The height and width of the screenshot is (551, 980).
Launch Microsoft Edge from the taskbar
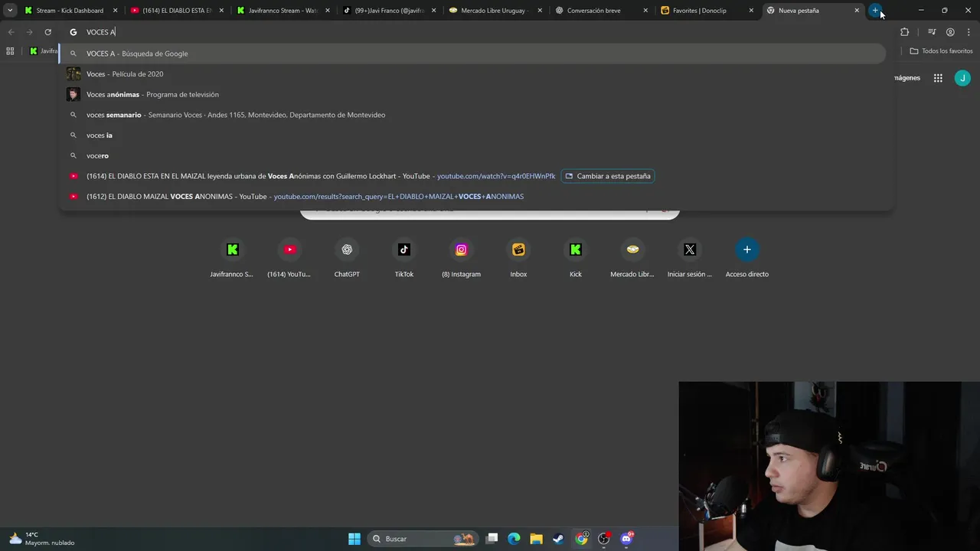[x=514, y=539]
